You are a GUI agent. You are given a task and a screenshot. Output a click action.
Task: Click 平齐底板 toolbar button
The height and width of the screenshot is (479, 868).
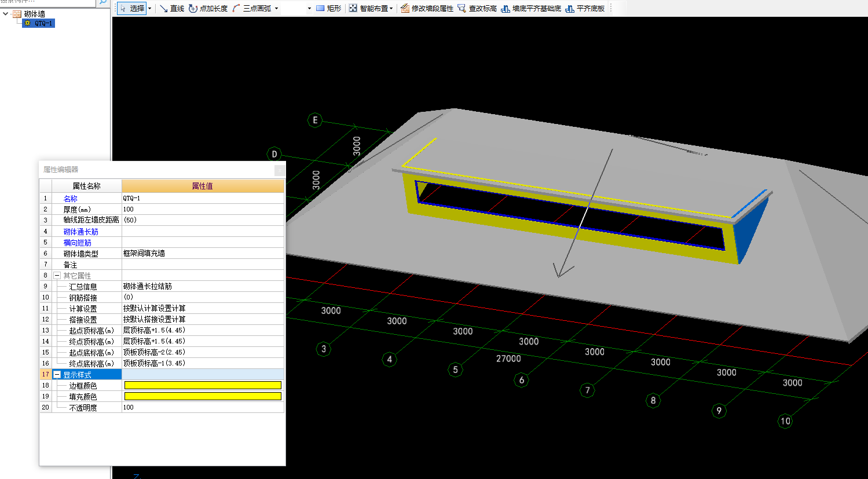click(585, 8)
